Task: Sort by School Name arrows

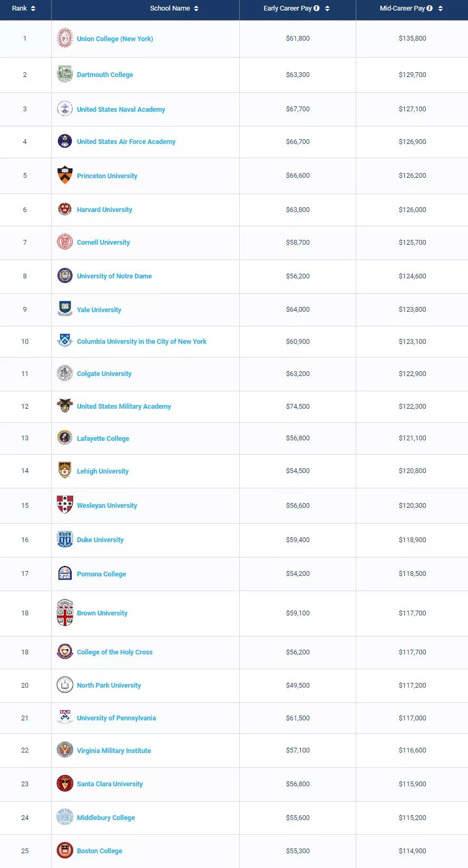Action: click(x=196, y=8)
